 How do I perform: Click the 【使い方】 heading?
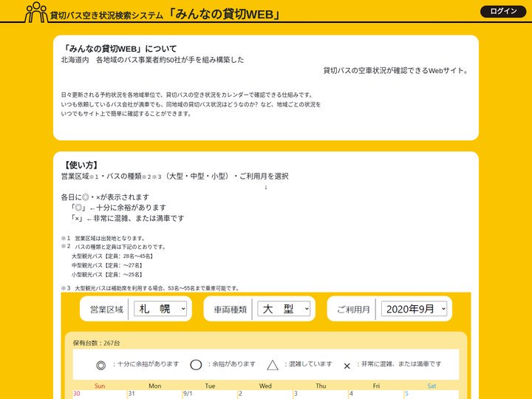[x=81, y=165]
